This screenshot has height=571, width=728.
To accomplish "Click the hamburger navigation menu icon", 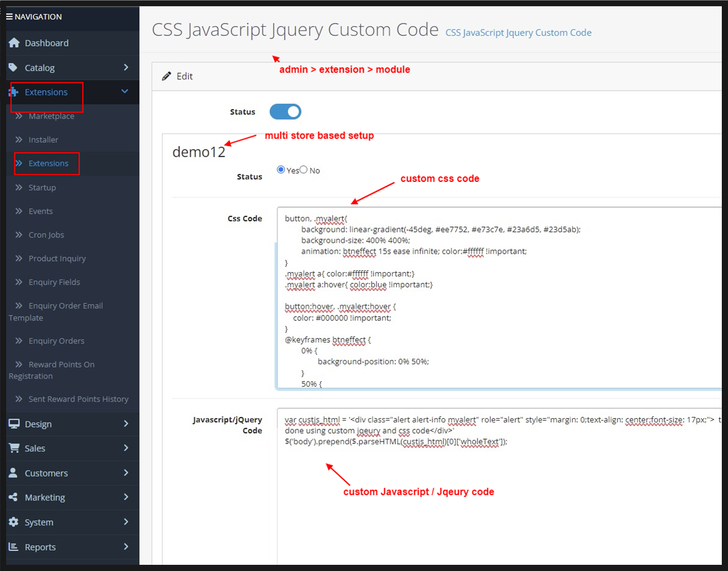I will pos(9,17).
